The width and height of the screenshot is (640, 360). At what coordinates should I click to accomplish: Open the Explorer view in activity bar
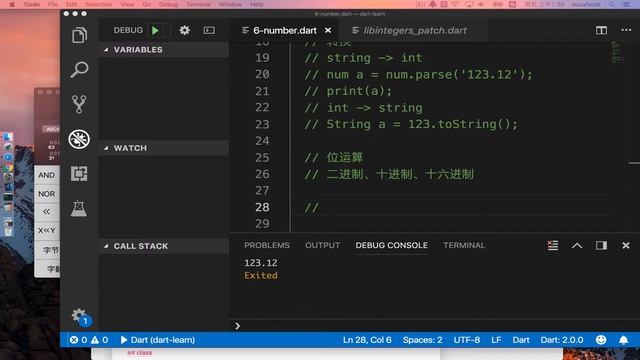pos(79,35)
